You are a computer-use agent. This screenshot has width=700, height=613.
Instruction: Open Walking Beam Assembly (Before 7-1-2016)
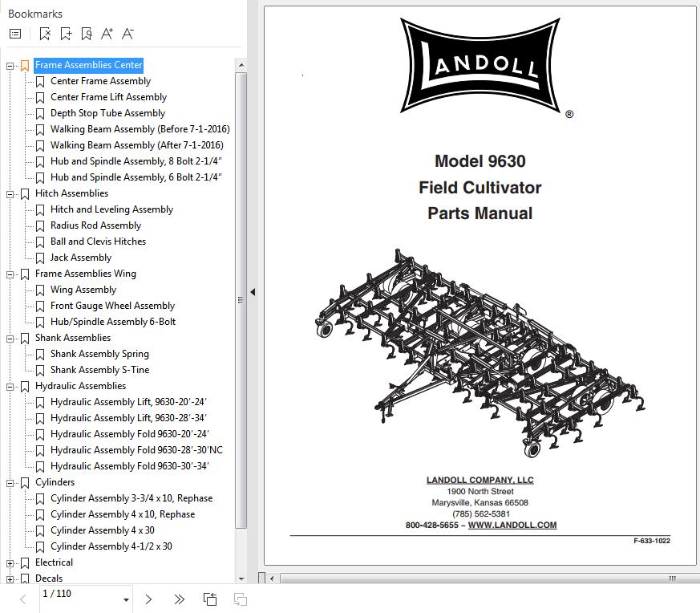tap(140, 129)
